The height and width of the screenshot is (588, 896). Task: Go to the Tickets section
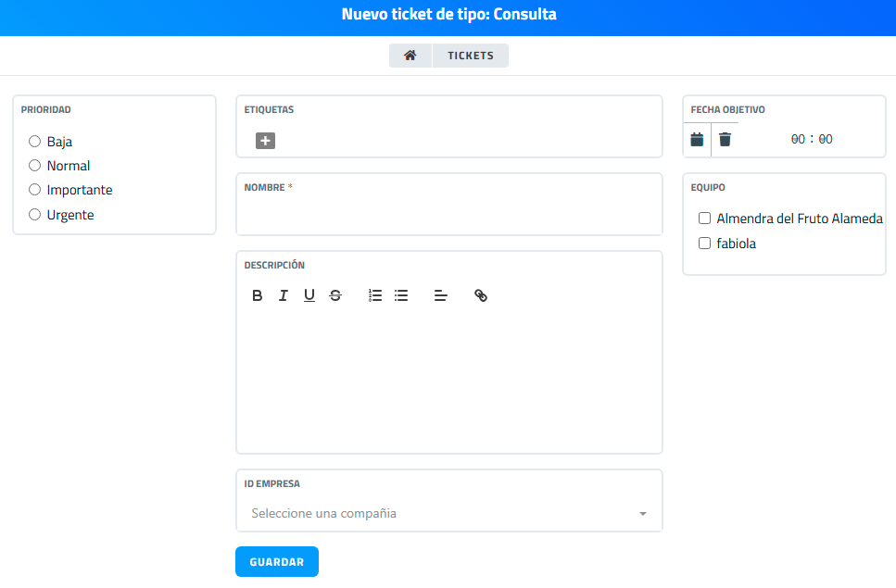click(471, 56)
